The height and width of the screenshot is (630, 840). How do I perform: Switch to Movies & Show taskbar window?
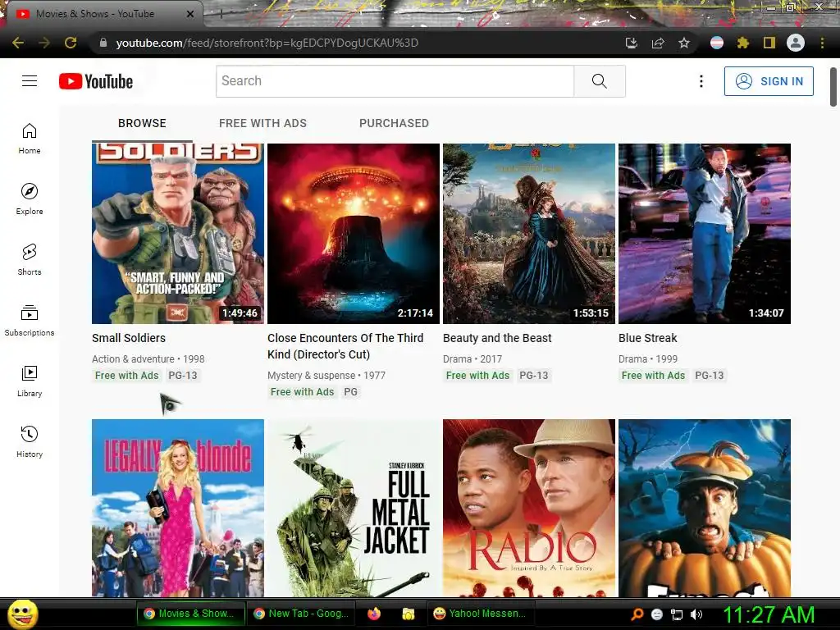[x=190, y=614]
